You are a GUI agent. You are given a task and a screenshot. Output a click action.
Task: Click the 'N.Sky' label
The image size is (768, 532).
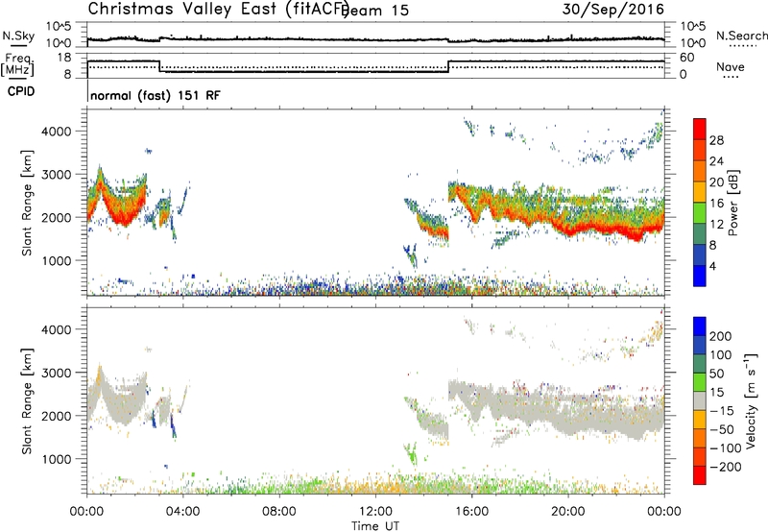pos(18,36)
